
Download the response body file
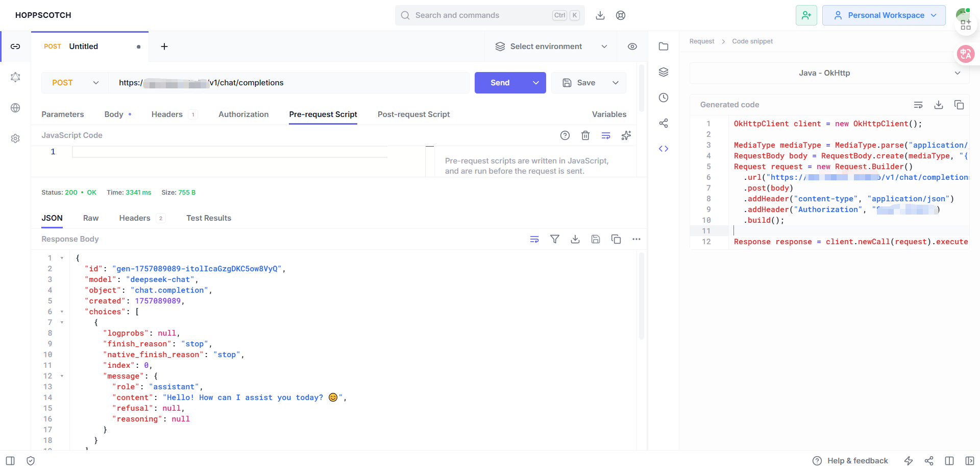[575, 239]
